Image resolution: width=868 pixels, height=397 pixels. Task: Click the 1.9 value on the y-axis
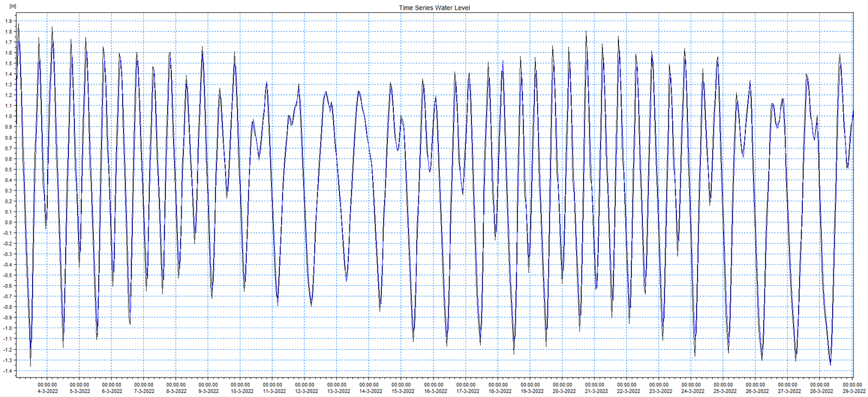pyautogui.click(x=9, y=21)
